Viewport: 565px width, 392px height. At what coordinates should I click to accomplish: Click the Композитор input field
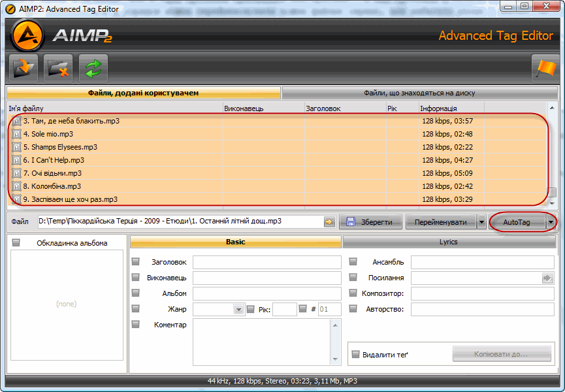coord(483,293)
